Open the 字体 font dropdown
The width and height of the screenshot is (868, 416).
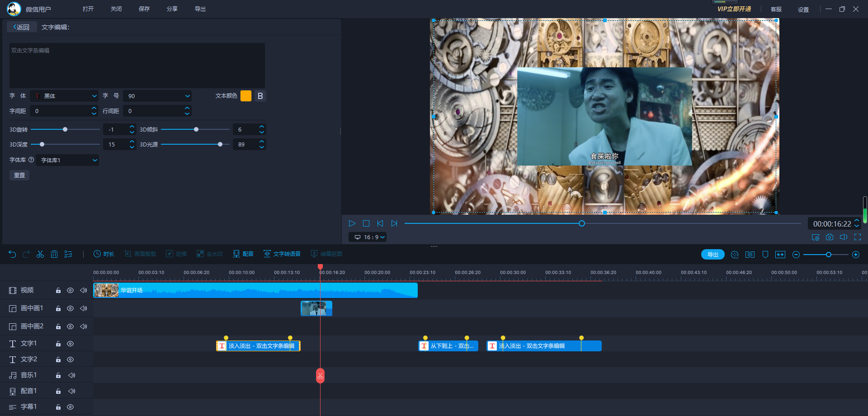tap(64, 96)
